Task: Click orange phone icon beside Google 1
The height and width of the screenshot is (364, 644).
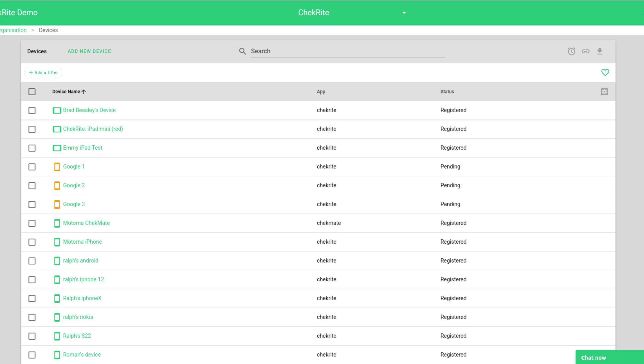Action: pos(57,167)
